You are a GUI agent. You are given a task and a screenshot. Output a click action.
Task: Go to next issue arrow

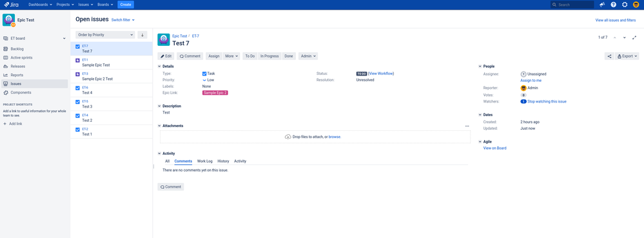(625, 37)
